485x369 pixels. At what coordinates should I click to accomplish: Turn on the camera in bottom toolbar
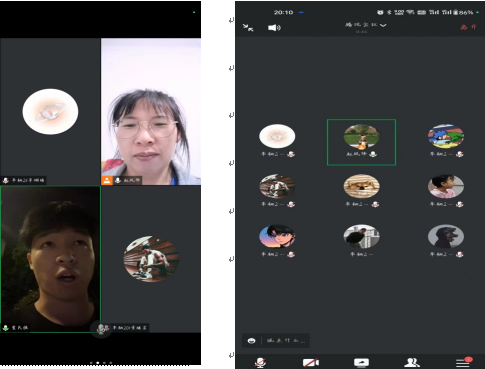311,362
